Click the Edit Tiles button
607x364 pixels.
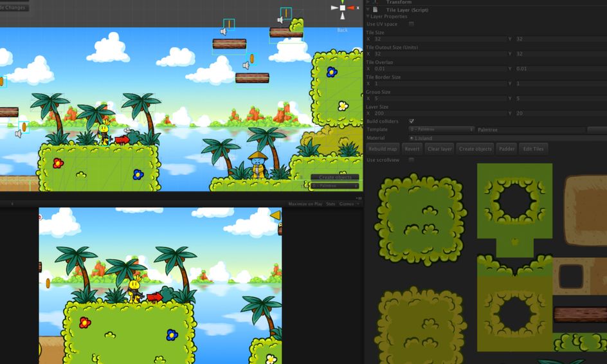click(533, 149)
